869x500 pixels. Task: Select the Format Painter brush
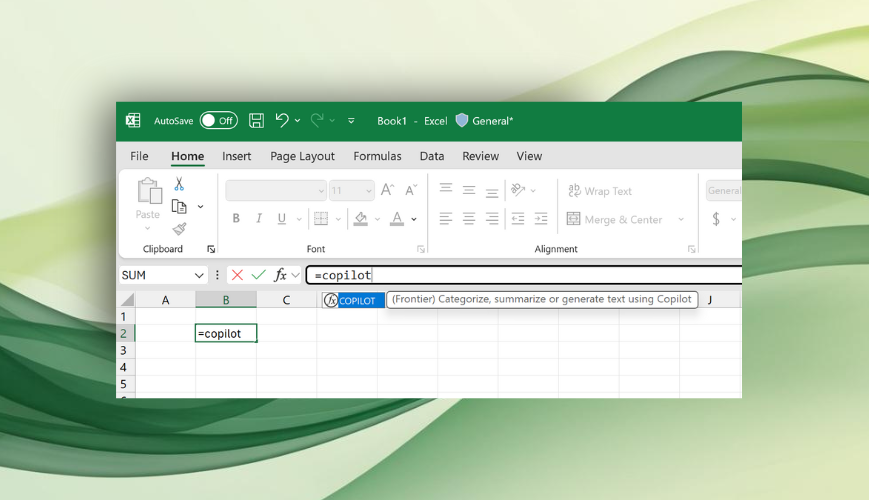pos(179,228)
